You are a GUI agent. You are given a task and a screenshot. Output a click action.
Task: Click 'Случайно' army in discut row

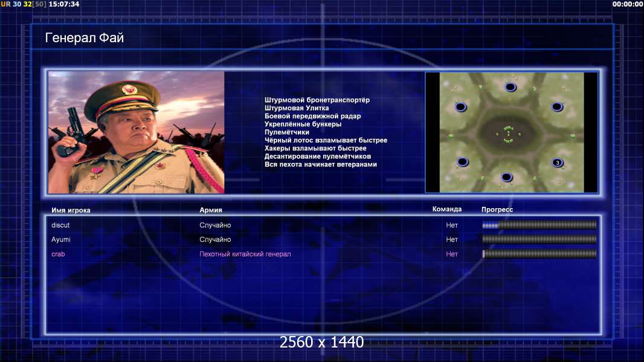(x=215, y=225)
